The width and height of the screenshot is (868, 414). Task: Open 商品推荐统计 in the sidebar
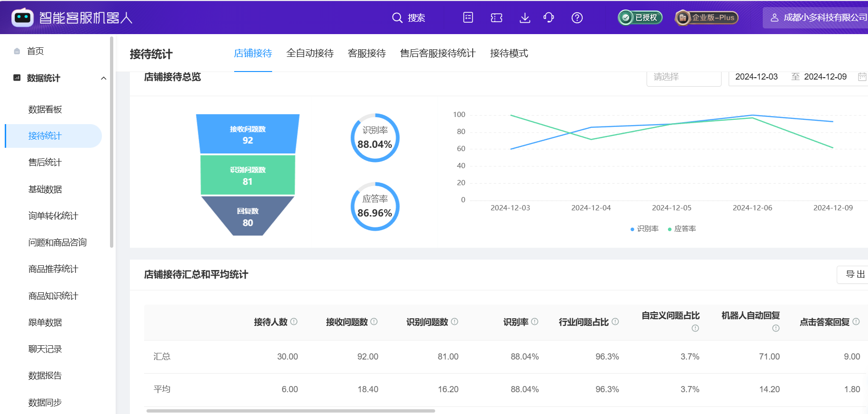click(53, 269)
